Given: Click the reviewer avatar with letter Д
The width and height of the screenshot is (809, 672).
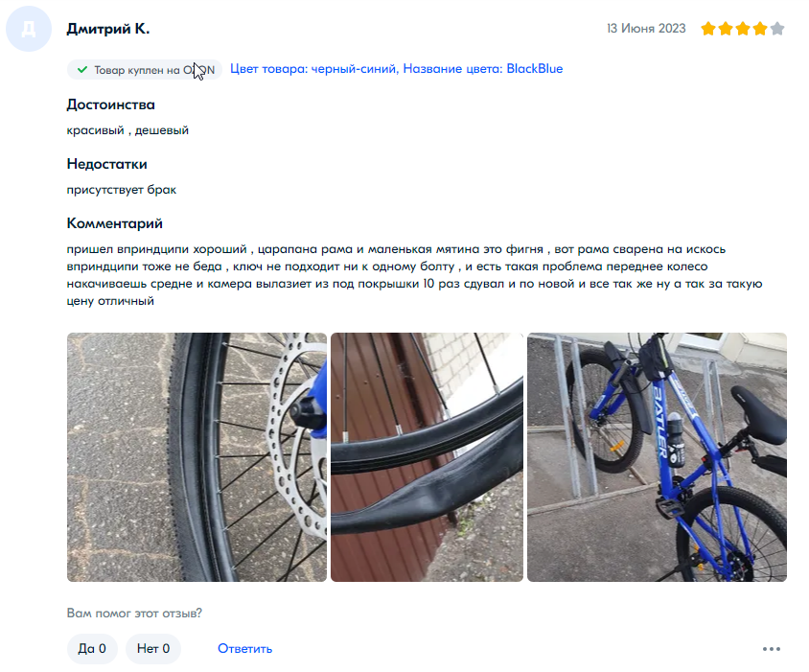Looking at the screenshot, I should [29, 29].
